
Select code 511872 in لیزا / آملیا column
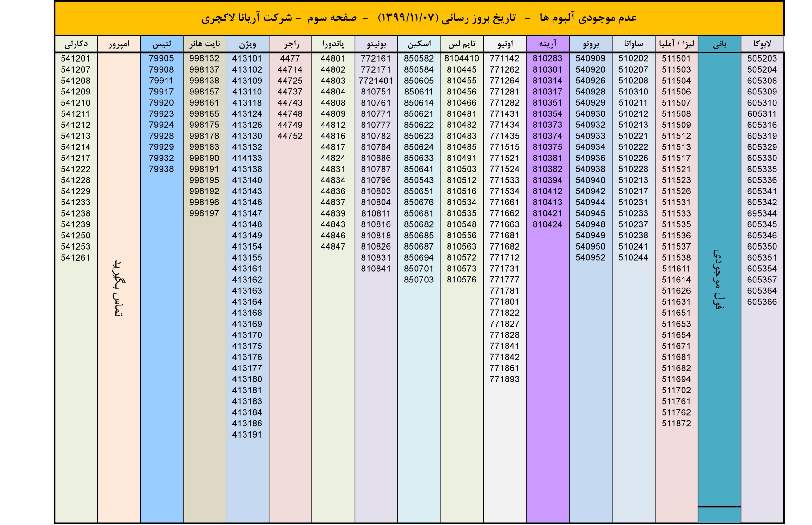coord(676,424)
